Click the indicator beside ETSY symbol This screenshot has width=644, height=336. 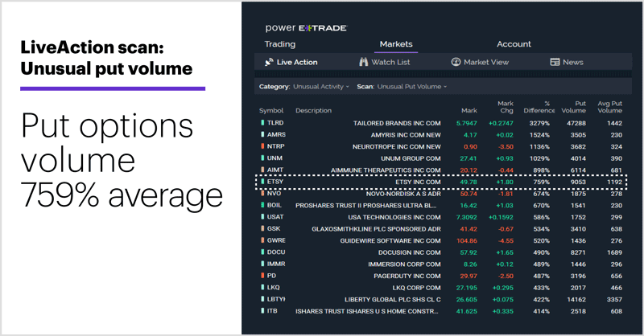pyautogui.click(x=262, y=182)
